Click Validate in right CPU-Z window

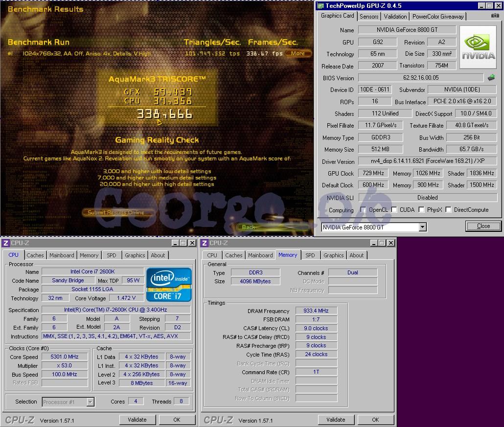pos(336,420)
